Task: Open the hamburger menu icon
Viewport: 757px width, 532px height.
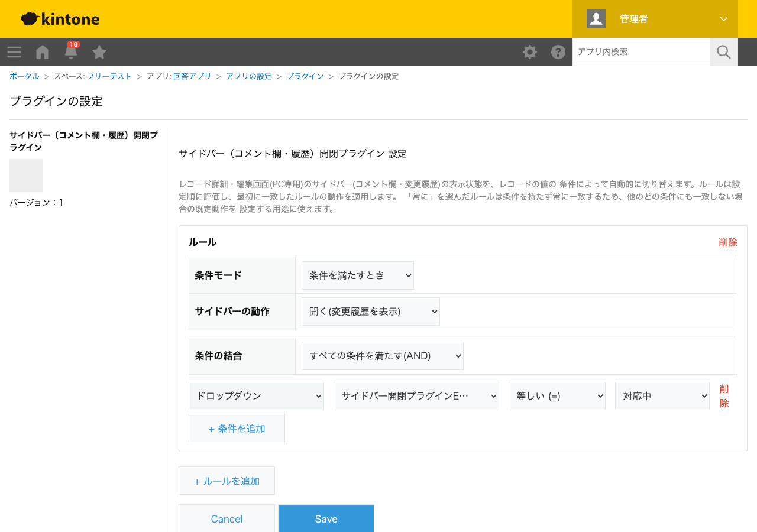Action: tap(14, 52)
